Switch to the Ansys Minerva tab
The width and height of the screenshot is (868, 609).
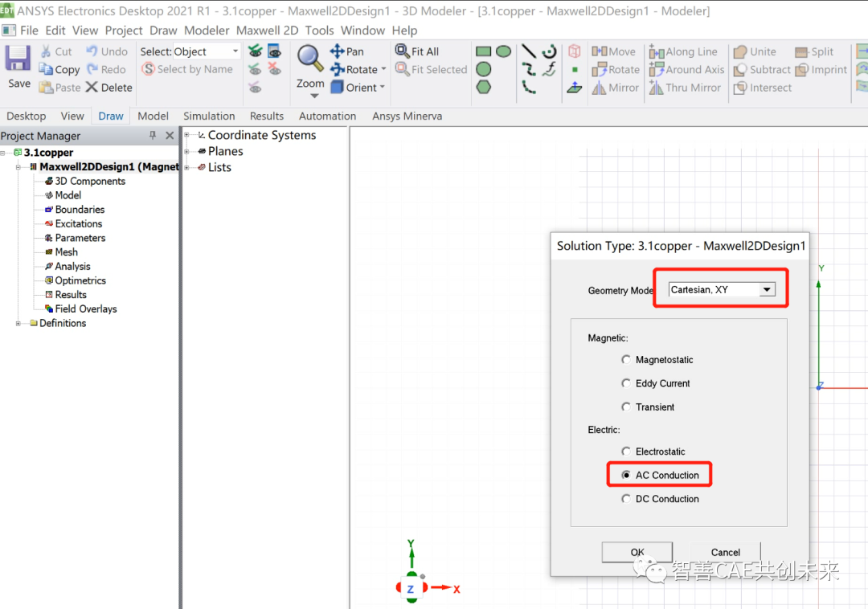pyautogui.click(x=407, y=116)
